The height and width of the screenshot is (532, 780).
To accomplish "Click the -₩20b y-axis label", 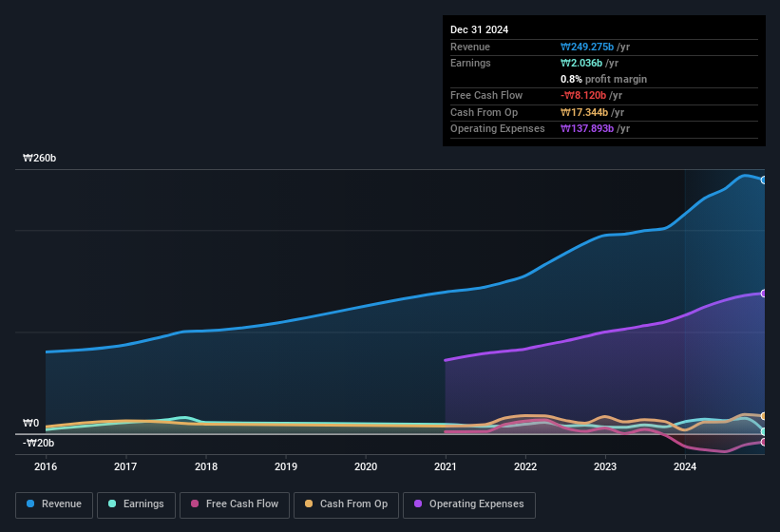I will point(38,443).
